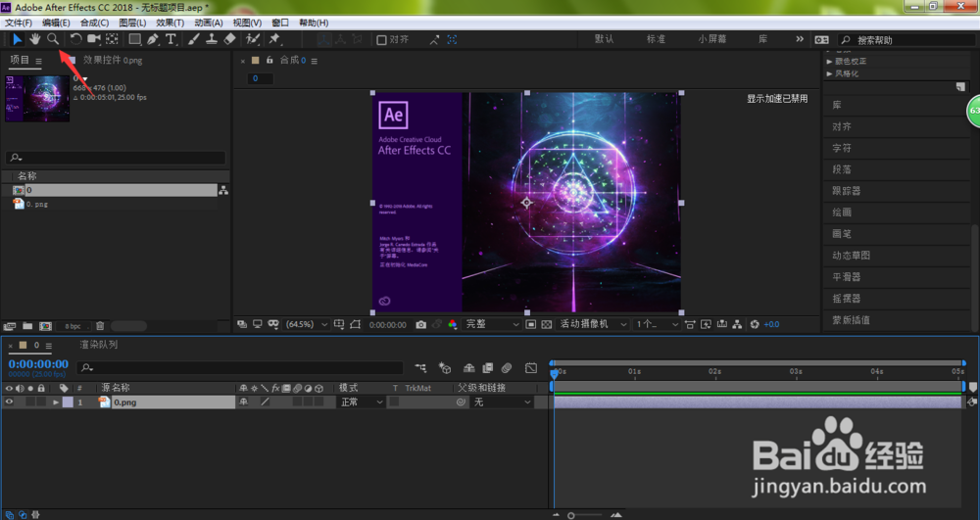The height and width of the screenshot is (520, 980).
Task: Open the 跟踪器 panel
Action: pyautogui.click(x=847, y=191)
